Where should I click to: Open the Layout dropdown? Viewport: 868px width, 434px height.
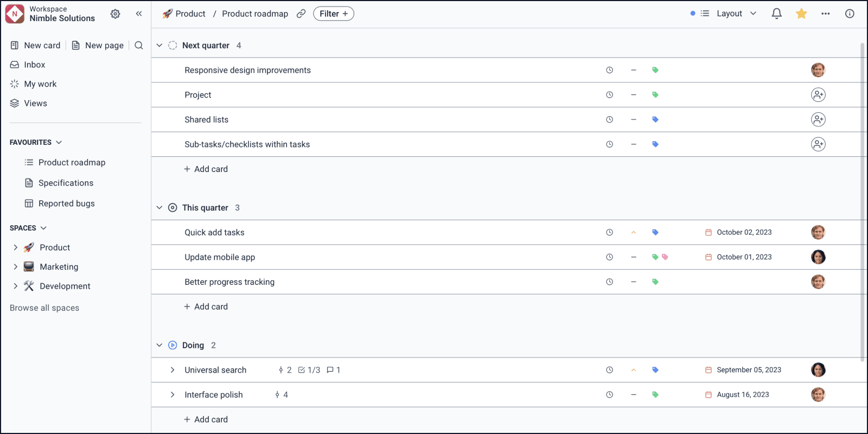pyautogui.click(x=729, y=14)
